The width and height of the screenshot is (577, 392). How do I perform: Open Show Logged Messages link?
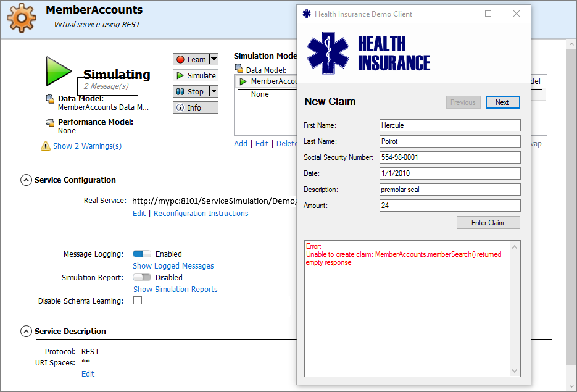coord(173,266)
